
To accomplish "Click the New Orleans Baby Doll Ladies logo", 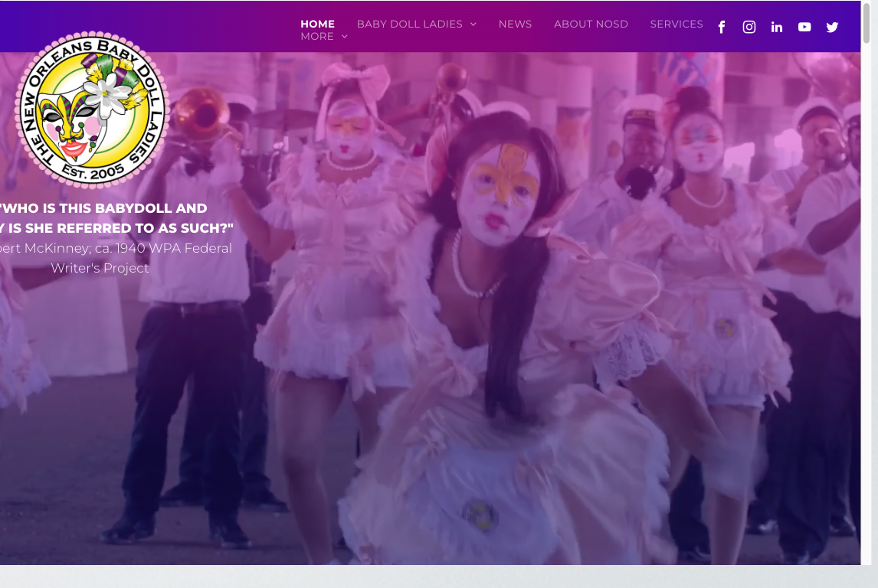I will pyautogui.click(x=92, y=109).
